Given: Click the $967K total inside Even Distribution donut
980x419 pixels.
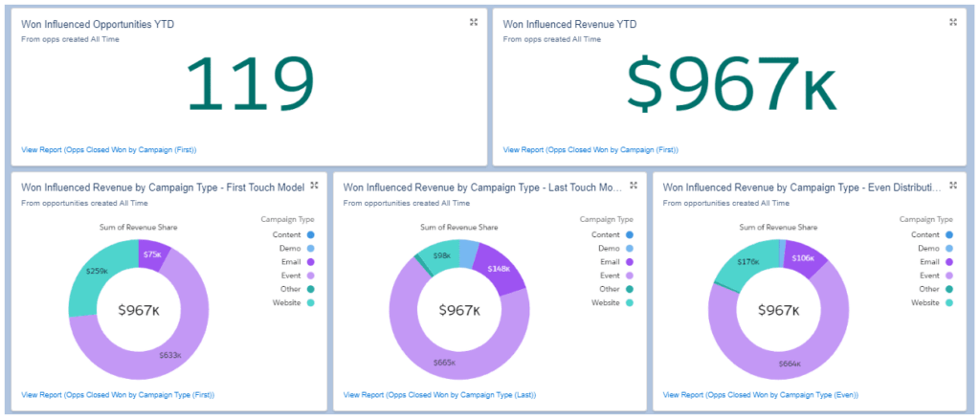Looking at the screenshot, I should 779,310.
